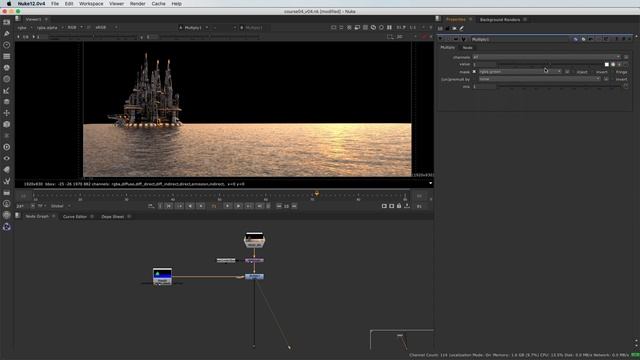Select the top Read node thumbnail

[x=254, y=240]
